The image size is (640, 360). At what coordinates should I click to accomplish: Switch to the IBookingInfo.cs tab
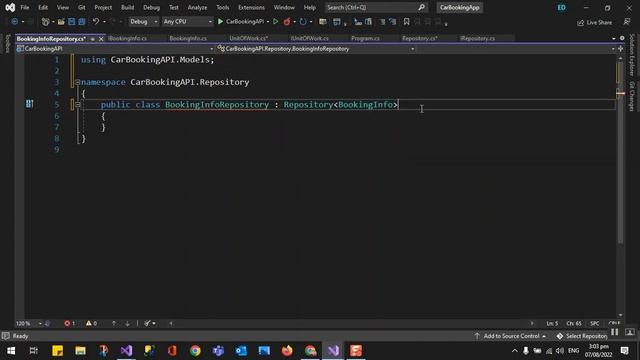click(127, 38)
